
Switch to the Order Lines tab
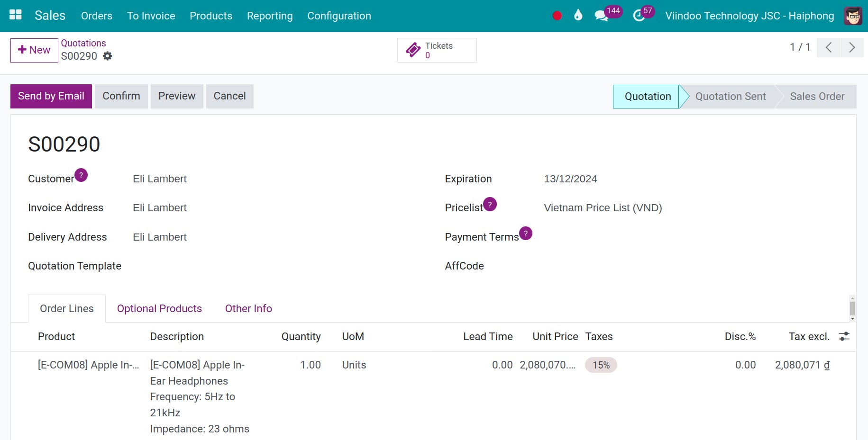[x=67, y=308]
